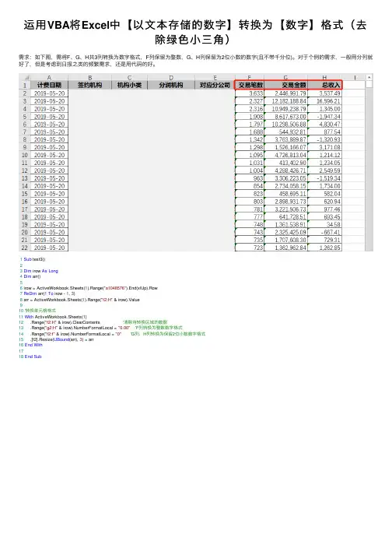Click the 签约机构 header cell
The image size is (392, 555).
tap(89, 85)
